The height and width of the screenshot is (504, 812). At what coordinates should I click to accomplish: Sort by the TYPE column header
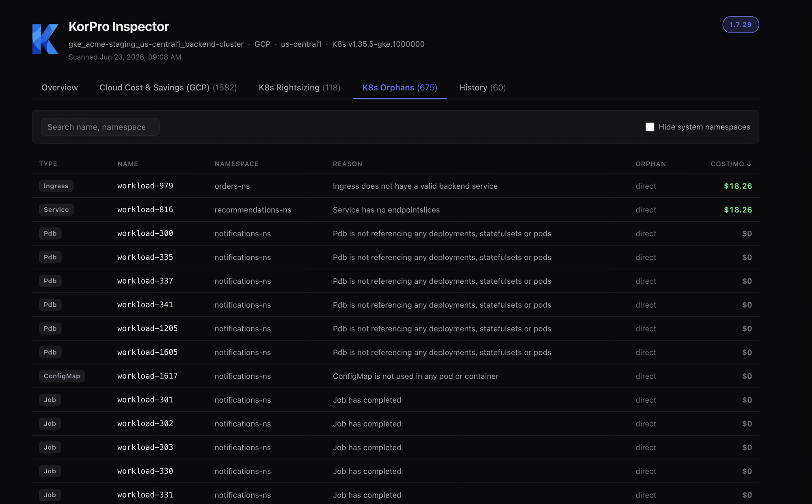tap(48, 164)
